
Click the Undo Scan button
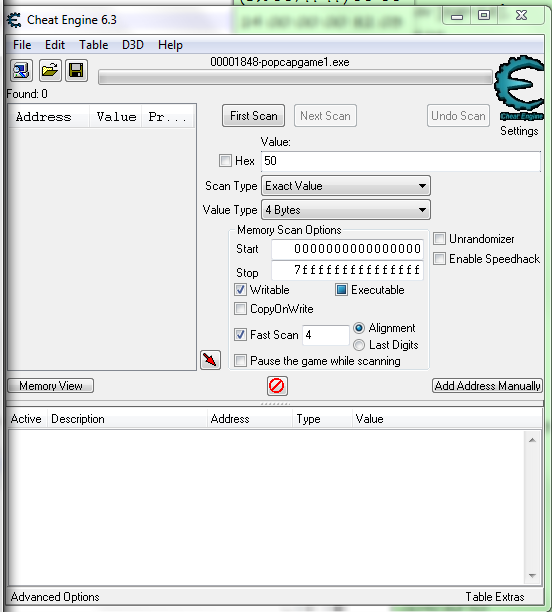click(458, 116)
